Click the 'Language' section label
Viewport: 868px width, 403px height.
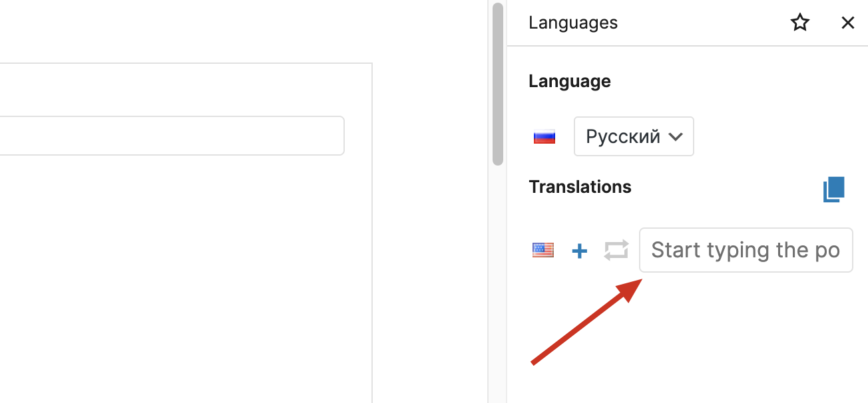569,80
